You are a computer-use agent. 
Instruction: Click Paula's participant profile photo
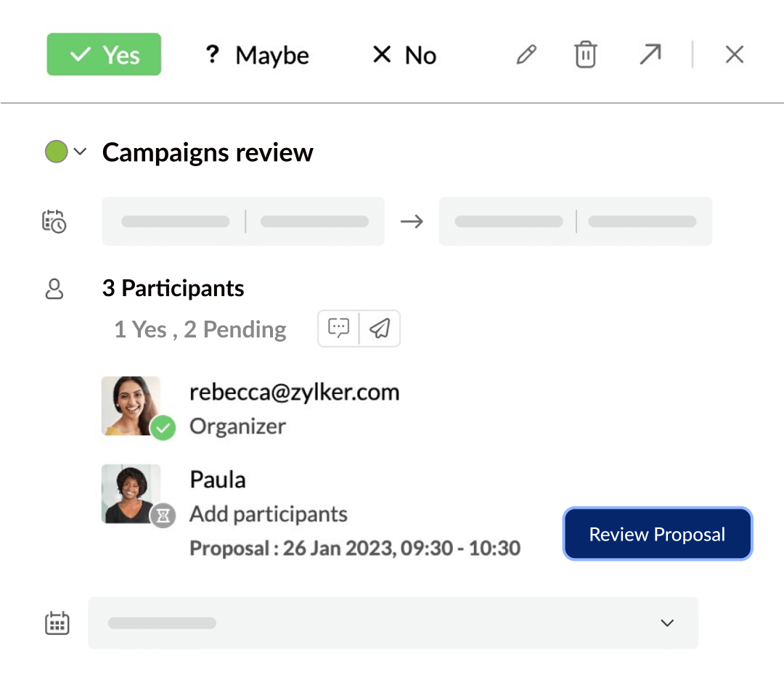[x=131, y=493]
